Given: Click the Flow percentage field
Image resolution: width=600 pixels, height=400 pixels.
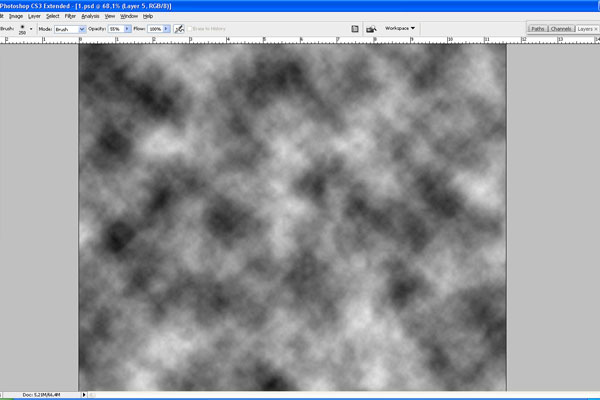Looking at the screenshot, I should point(153,29).
